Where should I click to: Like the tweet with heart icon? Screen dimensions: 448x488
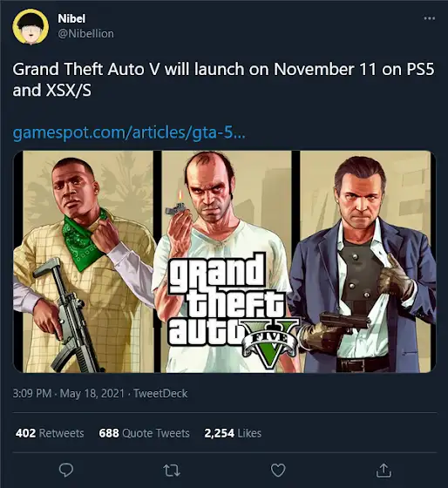tap(278, 471)
